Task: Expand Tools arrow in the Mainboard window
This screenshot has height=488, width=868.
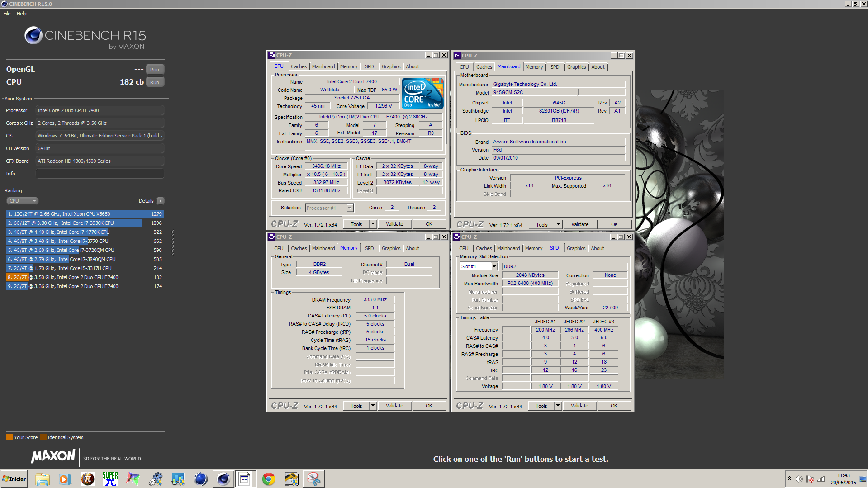Action: pyautogui.click(x=558, y=224)
